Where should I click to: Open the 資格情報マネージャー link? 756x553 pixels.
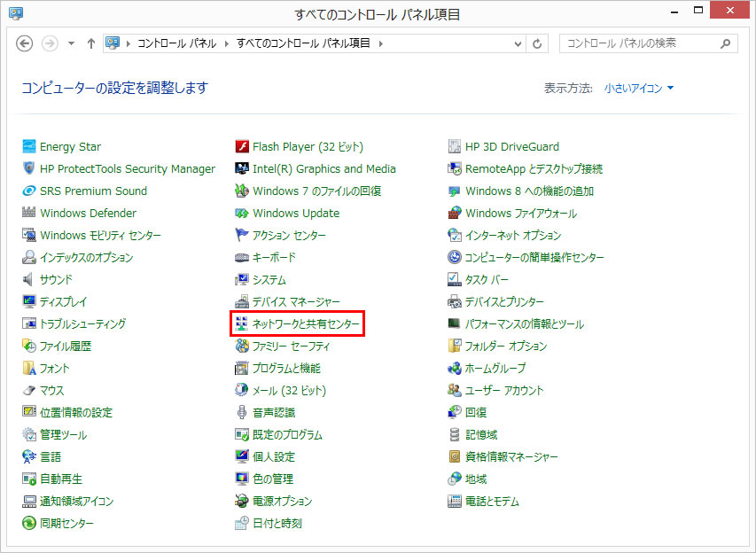tap(511, 457)
